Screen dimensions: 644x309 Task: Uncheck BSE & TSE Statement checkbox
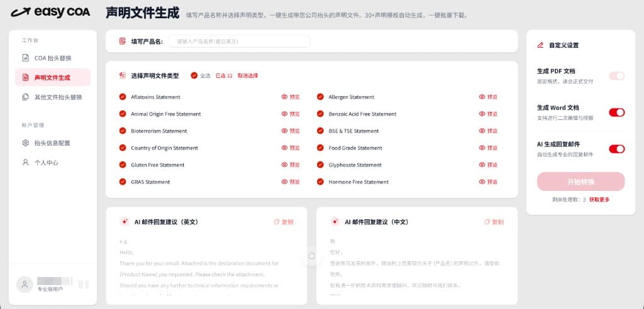[320, 131]
